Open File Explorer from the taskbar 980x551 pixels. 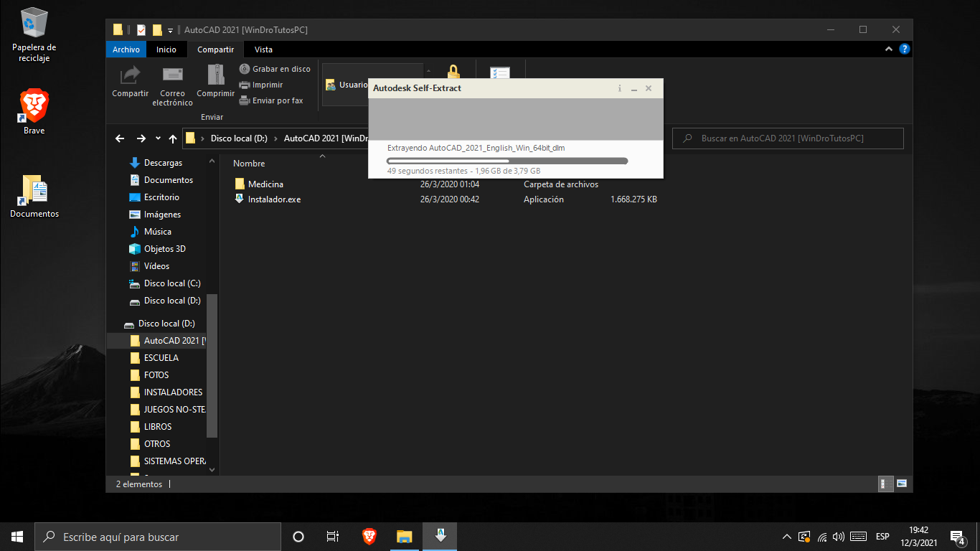pos(405,537)
